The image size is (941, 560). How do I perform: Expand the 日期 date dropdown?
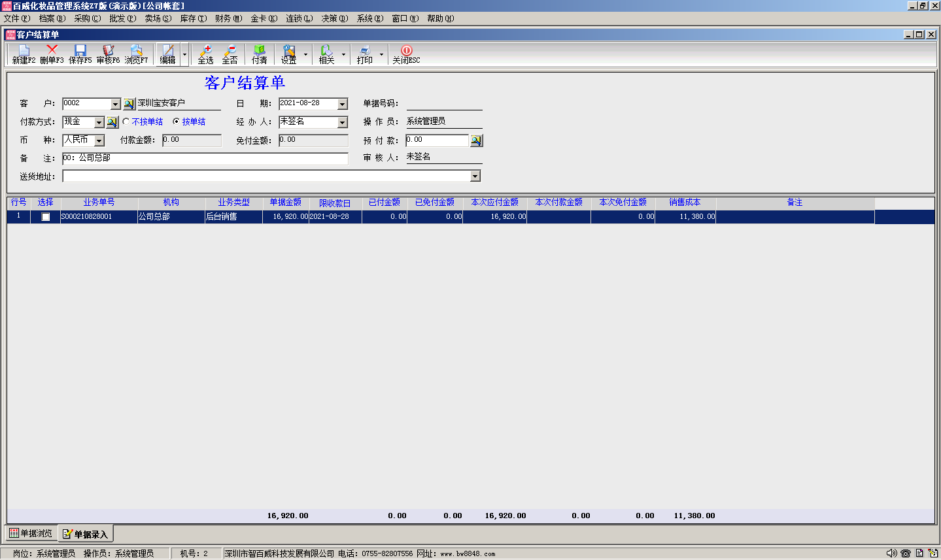point(342,104)
